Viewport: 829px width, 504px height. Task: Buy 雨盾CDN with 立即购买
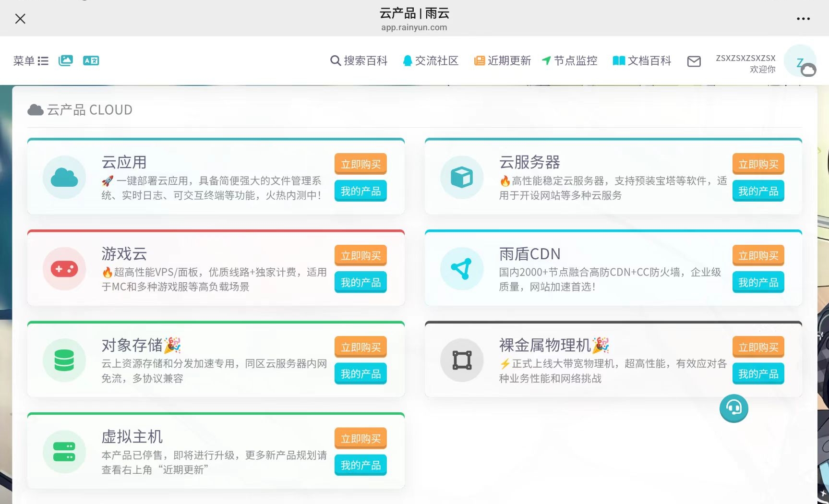point(758,255)
